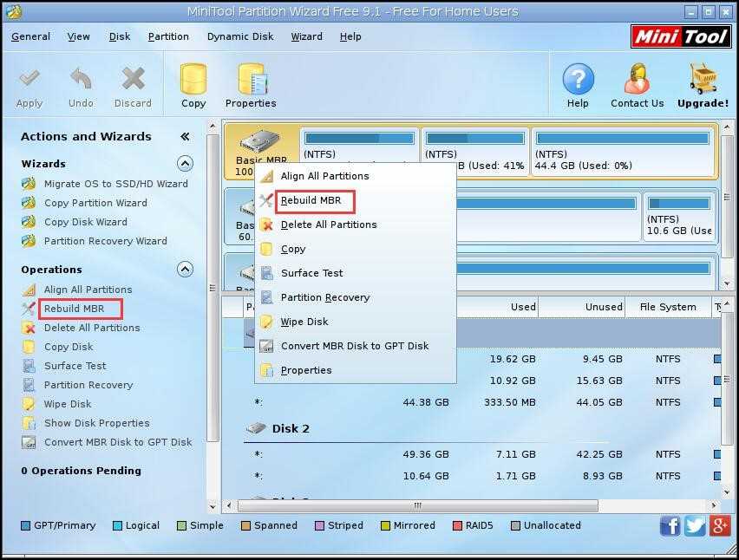This screenshot has width=739, height=560.
Task: Click Convert MBR to GPT icon in sidebar
Action: 29,442
